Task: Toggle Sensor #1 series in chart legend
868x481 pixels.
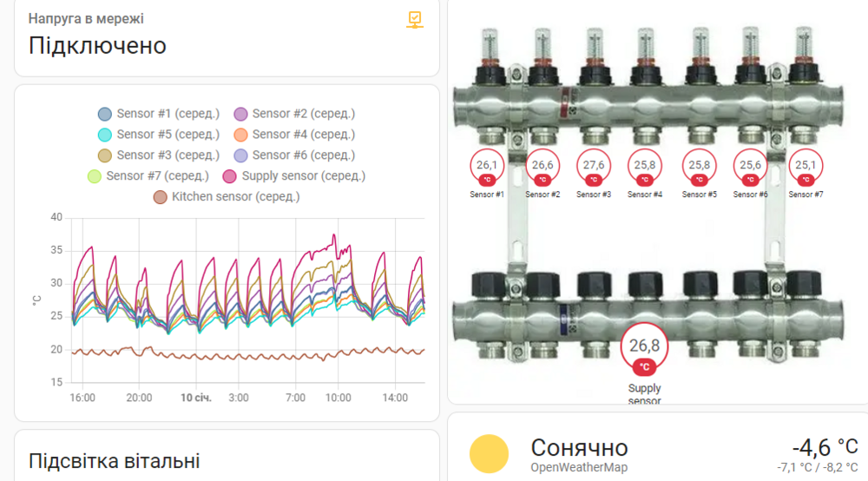Action: tap(159, 114)
